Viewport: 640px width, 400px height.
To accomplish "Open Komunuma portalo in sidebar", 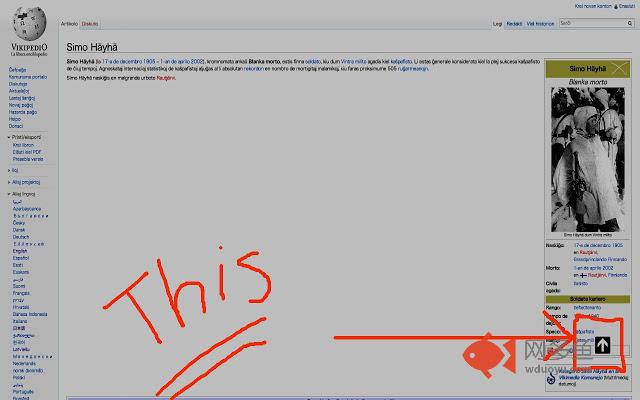I will (x=27, y=76).
